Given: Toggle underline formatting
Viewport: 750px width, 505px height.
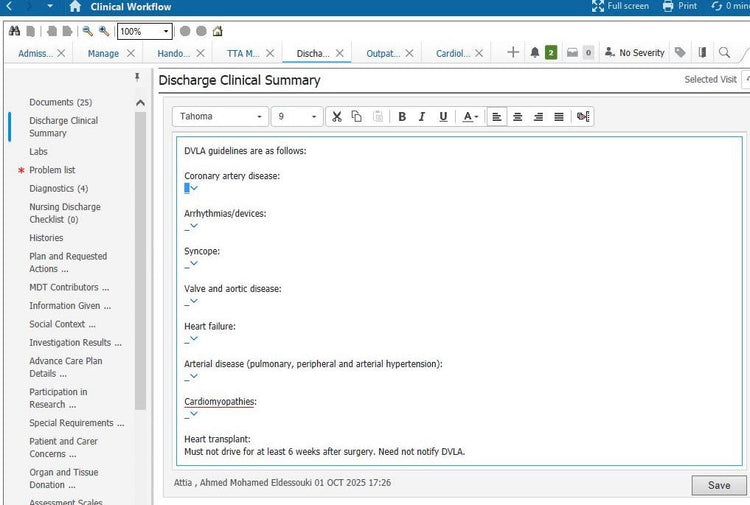Looking at the screenshot, I should (443, 117).
